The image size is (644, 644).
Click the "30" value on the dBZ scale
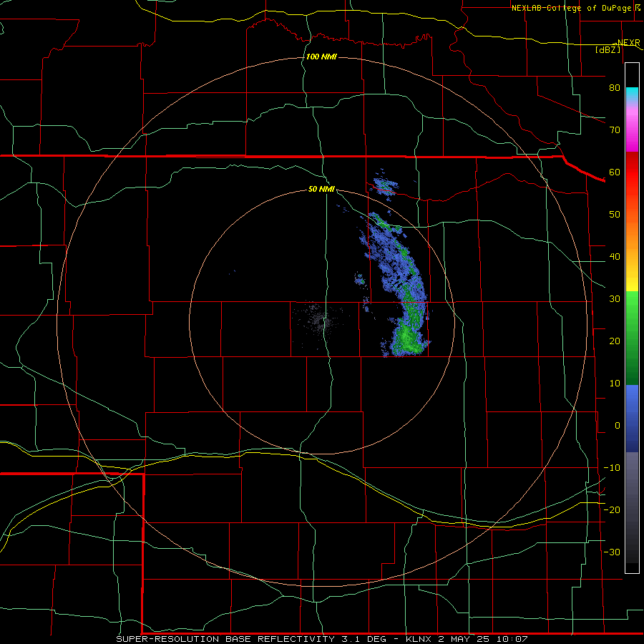[x=615, y=298]
